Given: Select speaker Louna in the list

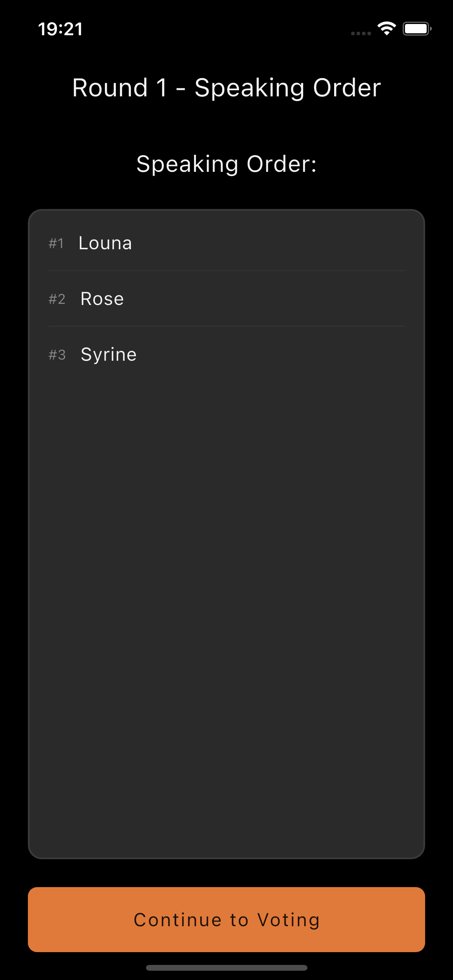Looking at the screenshot, I should click(x=105, y=243).
